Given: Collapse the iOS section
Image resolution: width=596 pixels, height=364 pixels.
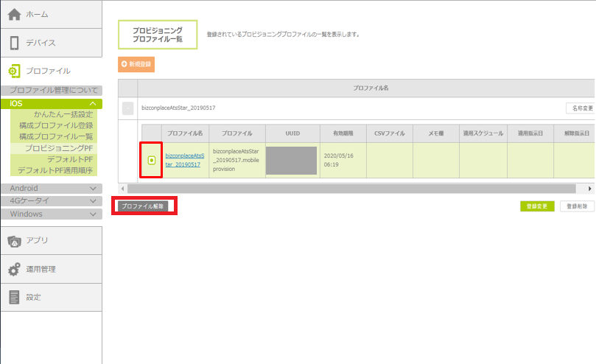Looking at the screenshot, I should pyautogui.click(x=92, y=104).
